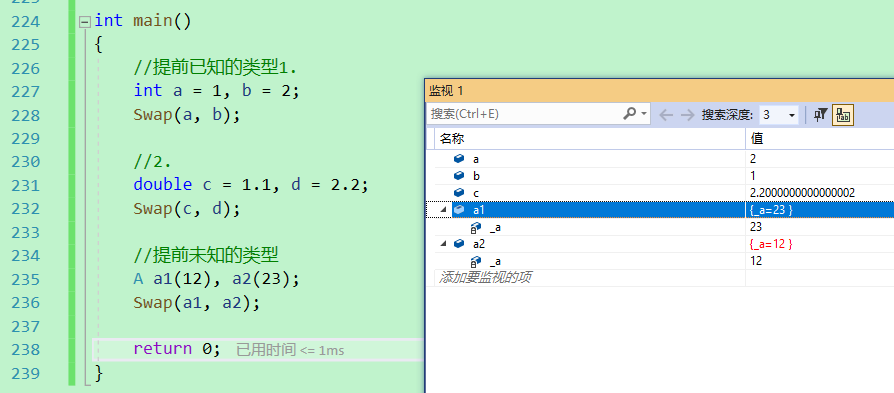Click the variable cube icon of row c
This screenshot has width=894, height=393.
point(458,193)
